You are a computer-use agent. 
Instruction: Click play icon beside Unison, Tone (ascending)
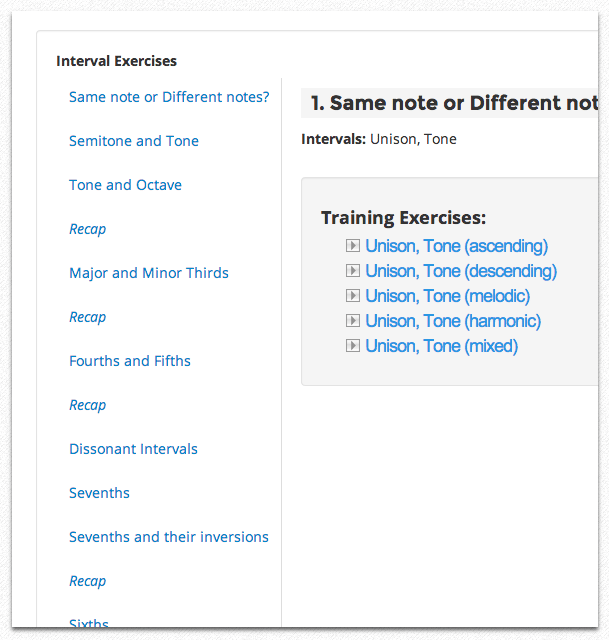click(x=352, y=246)
